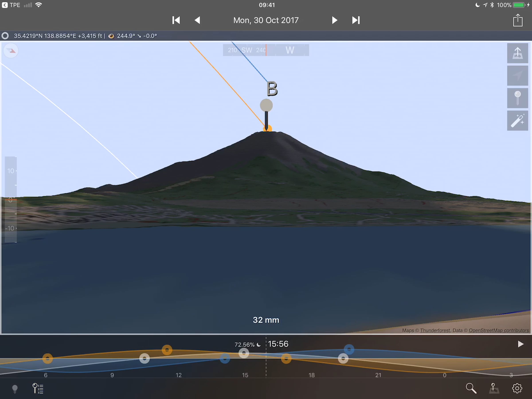Image resolution: width=532 pixels, height=399 pixels.
Task: Tap the eye view-direction indicator
Action: [111, 36]
